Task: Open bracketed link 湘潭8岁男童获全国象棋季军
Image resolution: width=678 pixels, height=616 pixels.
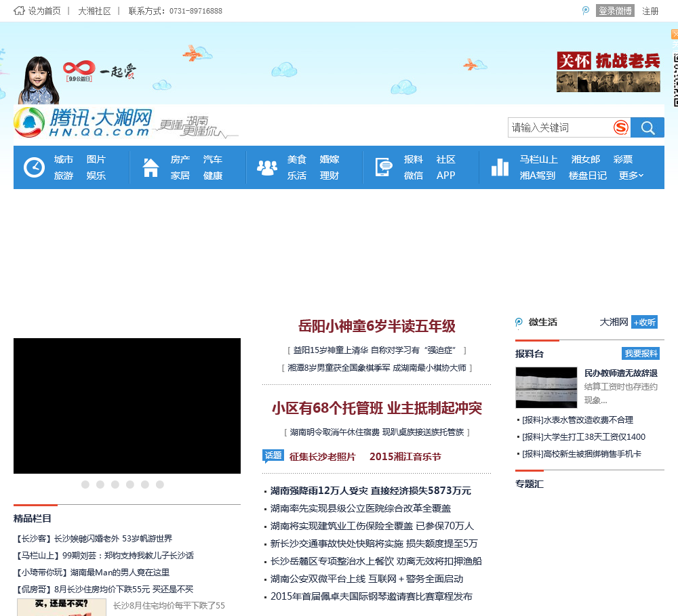Action: (376, 368)
